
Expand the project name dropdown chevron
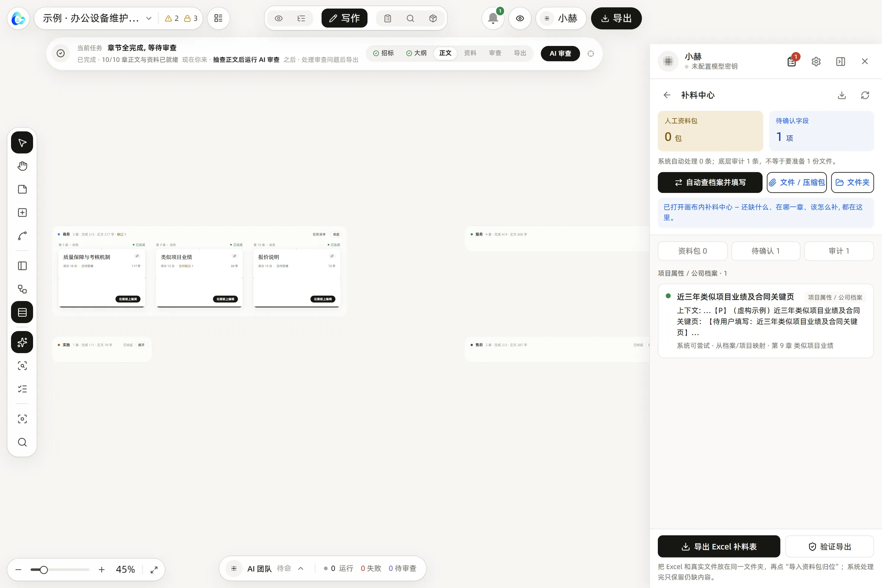click(149, 18)
